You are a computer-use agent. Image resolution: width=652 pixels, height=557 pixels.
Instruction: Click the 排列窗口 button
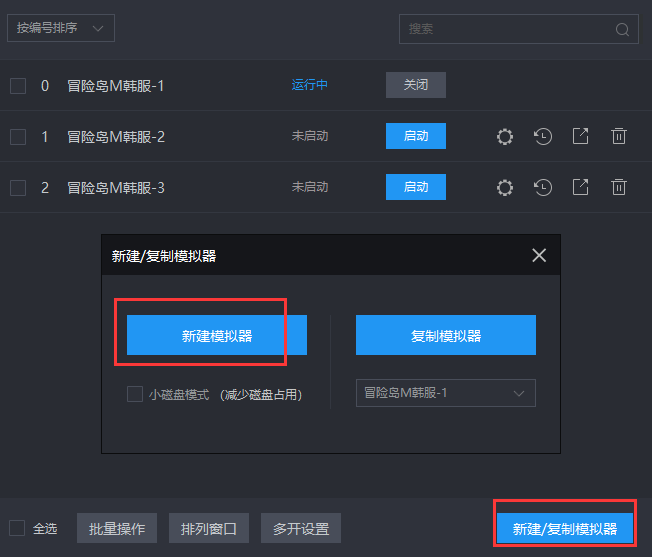click(x=209, y=528)
